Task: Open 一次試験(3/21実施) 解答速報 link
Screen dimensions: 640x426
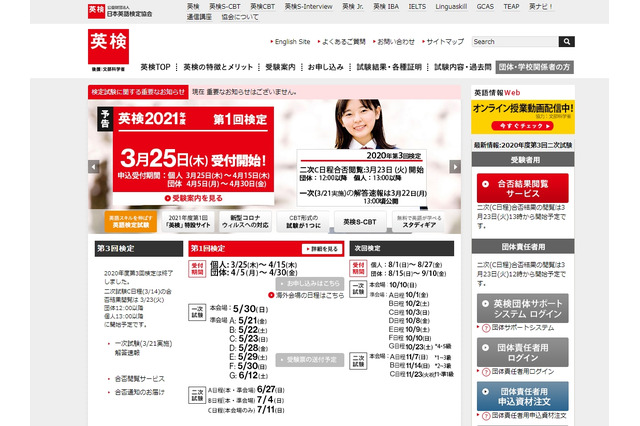Action: point(143,348)
